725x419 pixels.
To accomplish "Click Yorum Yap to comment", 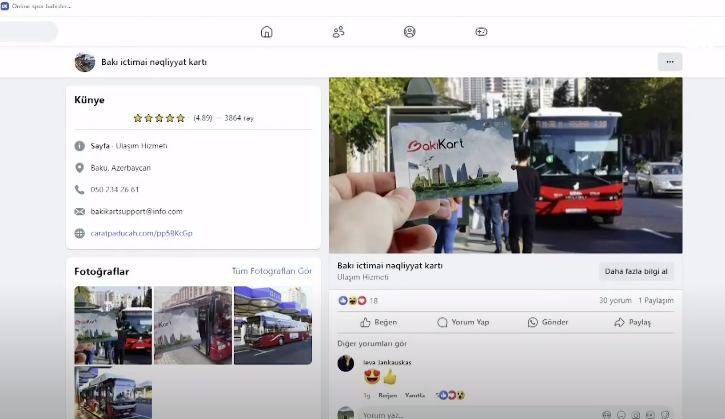I will (462, 322).
